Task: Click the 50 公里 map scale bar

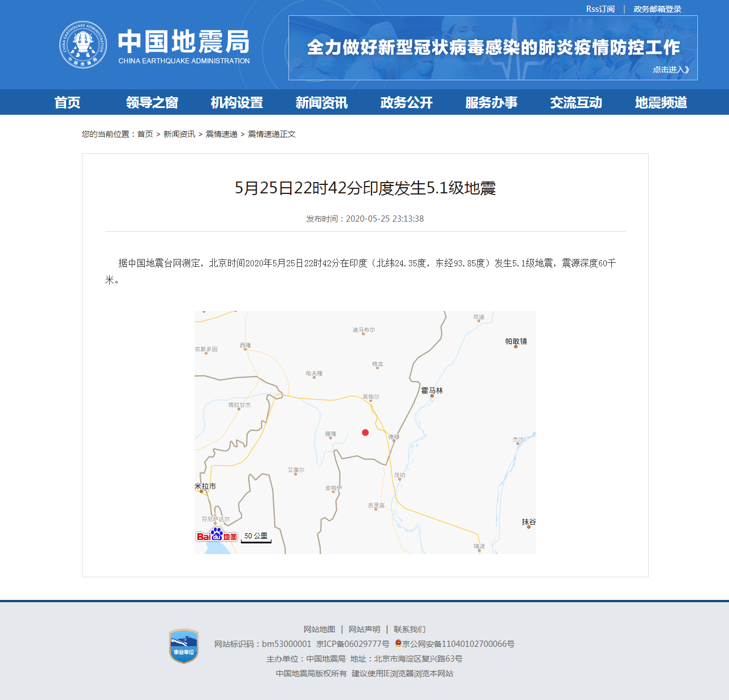Action: [x=256, y=537]
